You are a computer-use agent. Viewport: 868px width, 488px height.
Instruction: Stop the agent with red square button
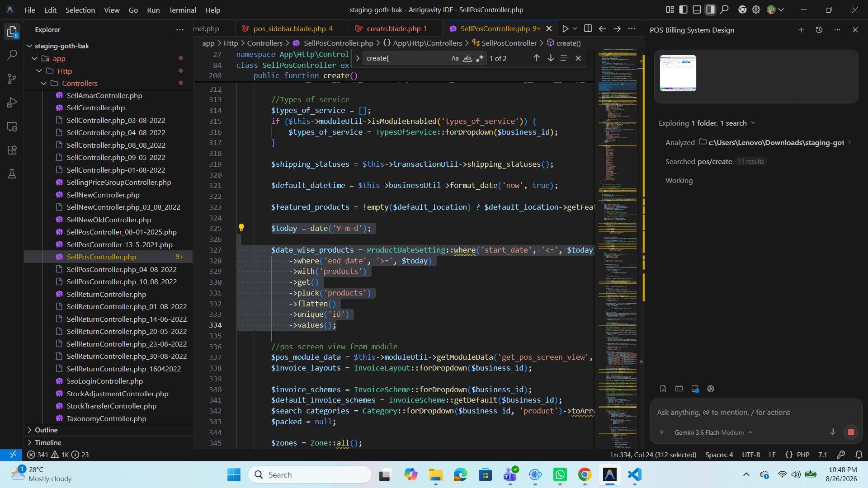pos(851,432)
